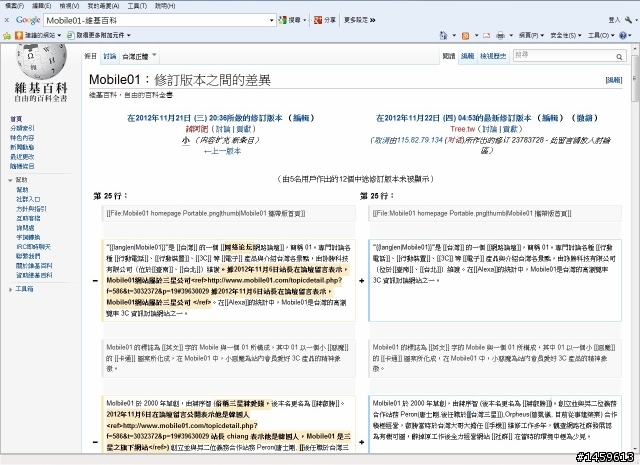Open the 工具(O) tools dropdown in command bar
This screenshot has width=640, height=465.
(601, 36)
